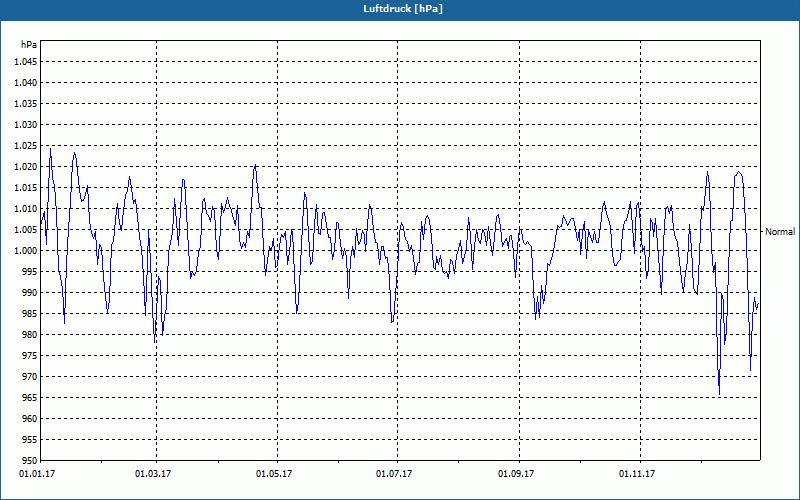The height and width of the screenshot is (500, 800).
Task: Click the 990 y-axis label
Action: [x=30, y=292]
